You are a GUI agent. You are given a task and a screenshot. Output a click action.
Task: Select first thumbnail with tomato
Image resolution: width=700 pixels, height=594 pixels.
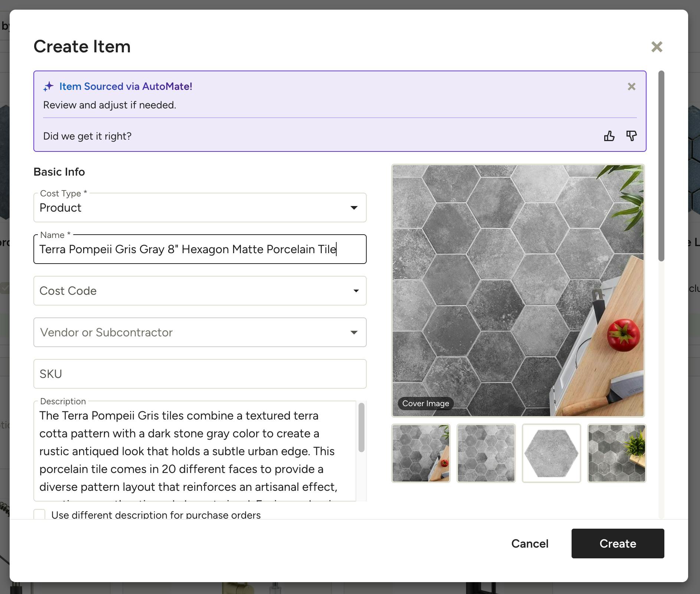click(421, 453)
